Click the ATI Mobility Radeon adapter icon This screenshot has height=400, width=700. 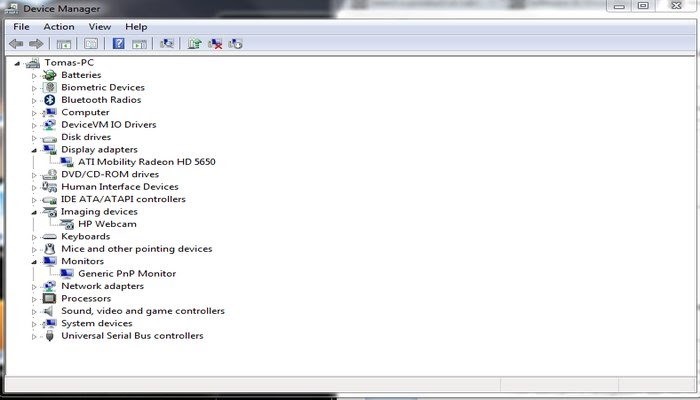[67, 162]
